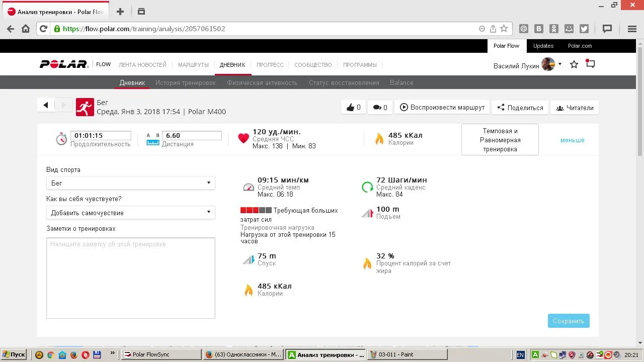Image resolution: width=644 pixels, height=362 pixels.
Task: Reload page with the browser refresh icon
Action: tap(44, 29)
